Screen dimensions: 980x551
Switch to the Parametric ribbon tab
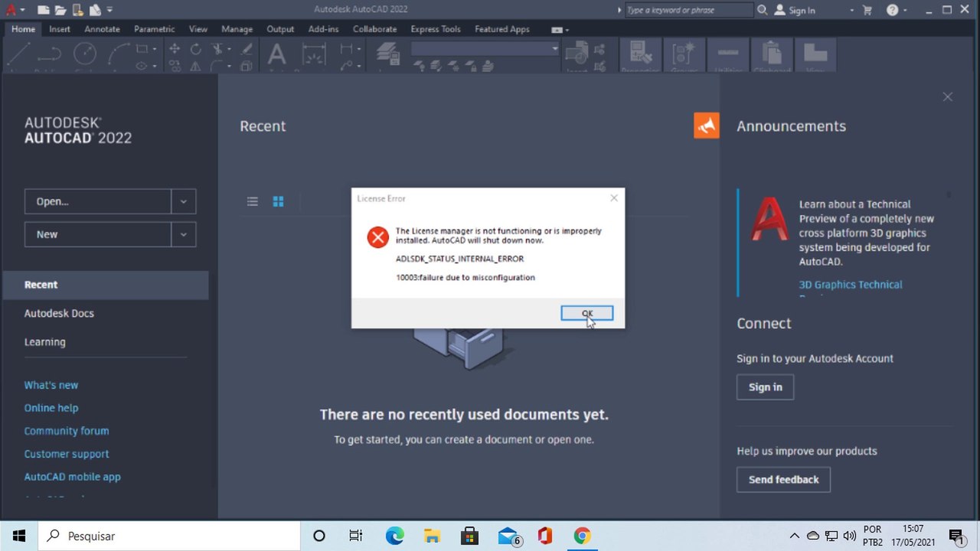(x=154, y=29)
